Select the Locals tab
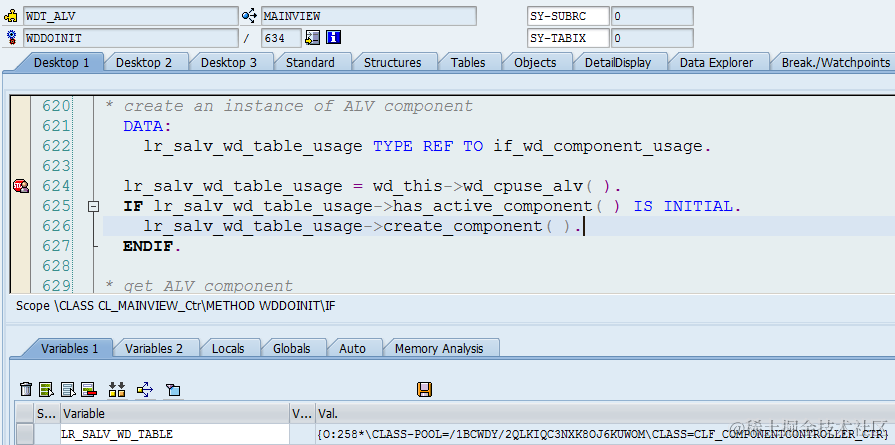Viewport: 895px width, 445px height. click(x=228, y=349)
